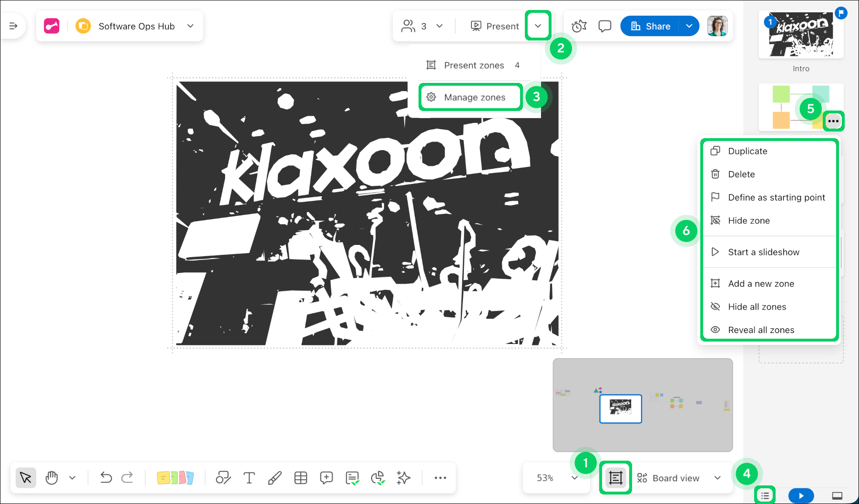Open the shapes tool
This screenshot has height=504, width=859.
[x=223, y=478]
